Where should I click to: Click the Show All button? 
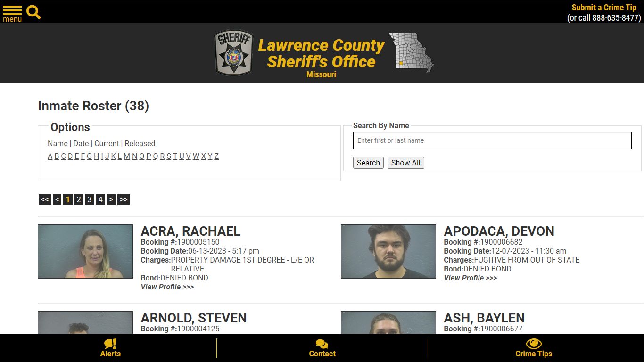(x=405, y=163)
